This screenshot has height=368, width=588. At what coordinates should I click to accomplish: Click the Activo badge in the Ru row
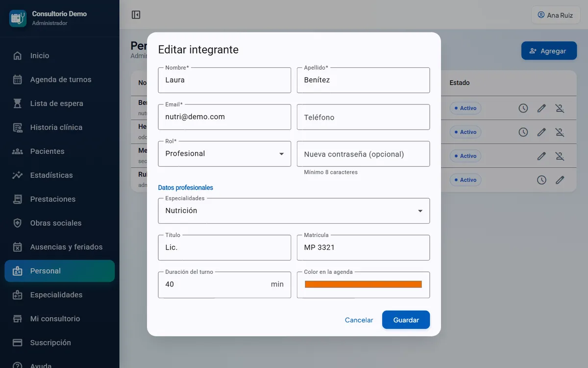coord(465,180)
